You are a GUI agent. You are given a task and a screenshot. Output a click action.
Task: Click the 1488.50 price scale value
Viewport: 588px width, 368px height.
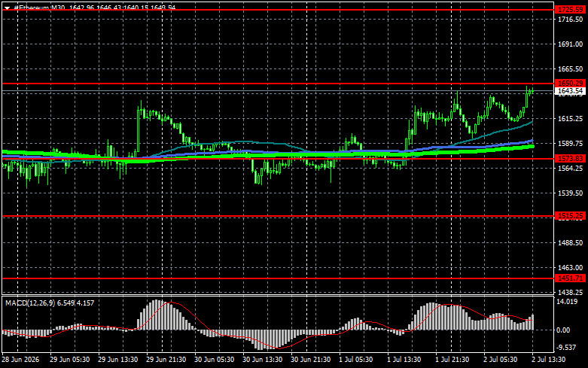(x=571, y=243)
